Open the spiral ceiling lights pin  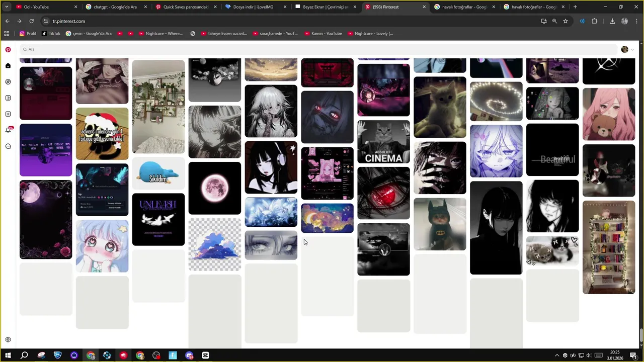pos(496,101)
